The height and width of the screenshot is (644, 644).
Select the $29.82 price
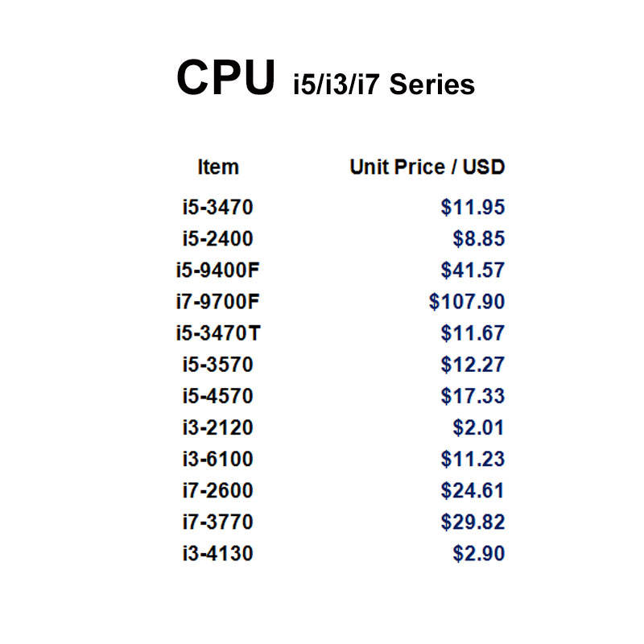pos(473,522)
